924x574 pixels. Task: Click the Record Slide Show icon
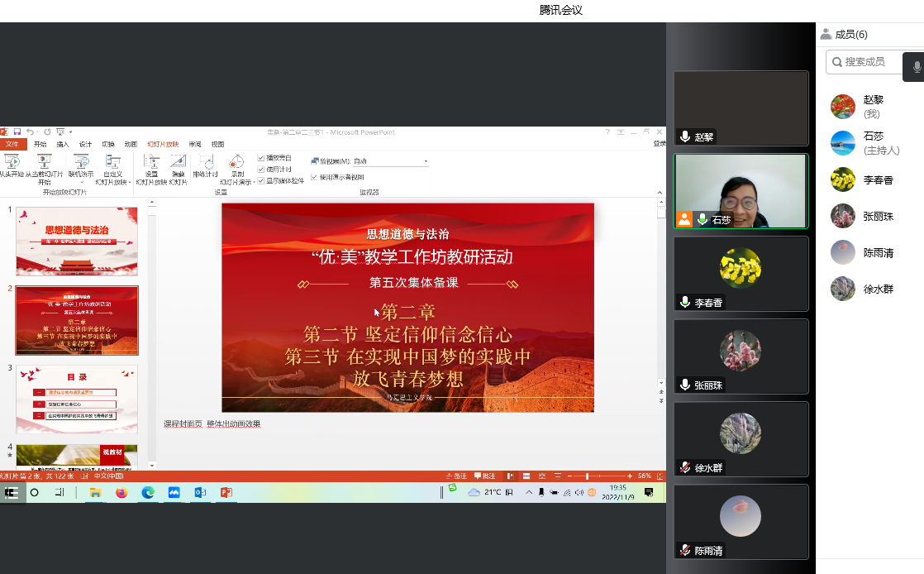click(237, 163)
